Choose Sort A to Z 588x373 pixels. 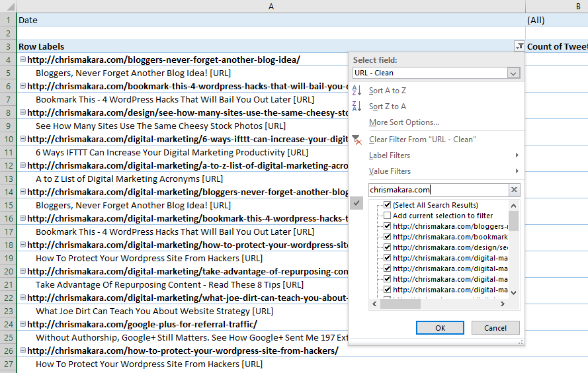pos(388,91)
